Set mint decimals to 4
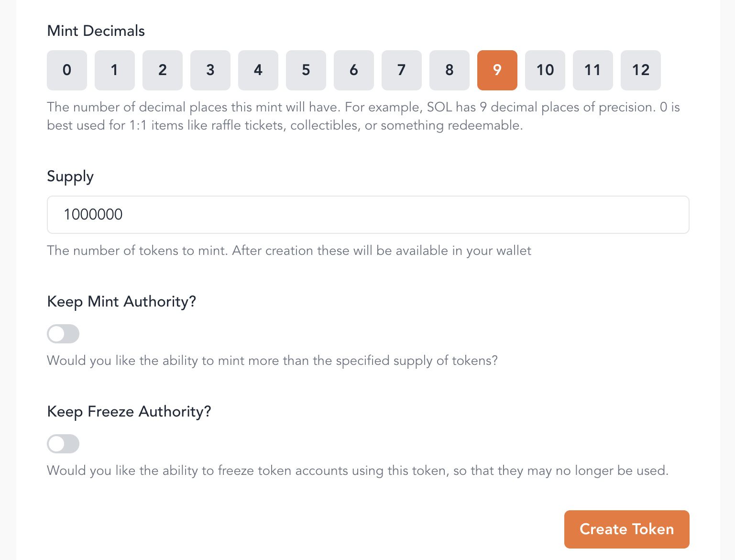The width and height of the screenshot is (735, 560). 258,70
